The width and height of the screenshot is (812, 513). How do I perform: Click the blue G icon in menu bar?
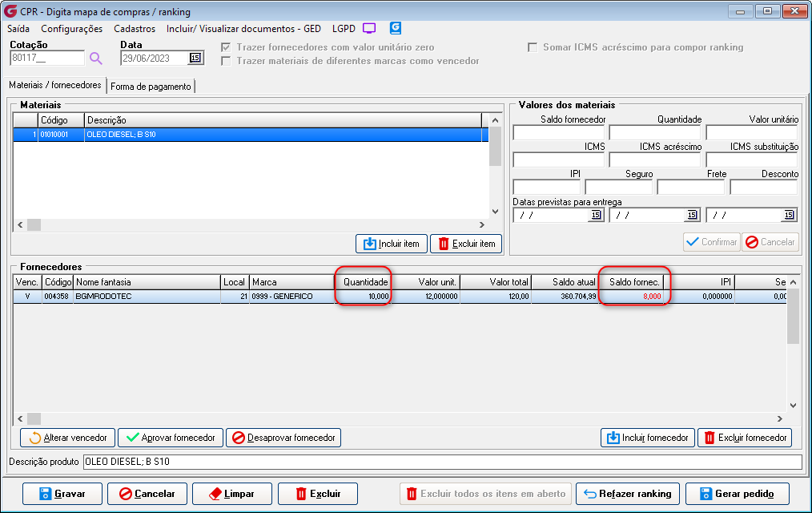pos(396,28)
